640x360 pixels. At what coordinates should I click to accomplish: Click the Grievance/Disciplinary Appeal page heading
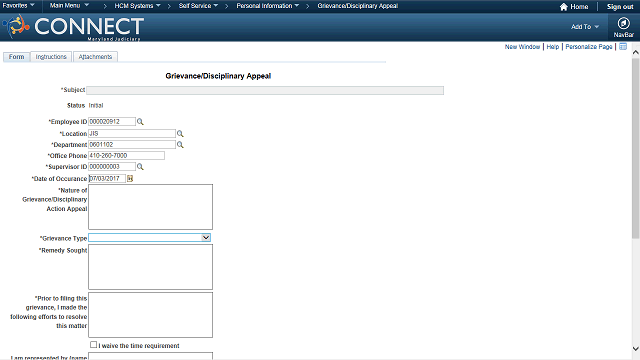pyautogui.click(x=218, y=76)
